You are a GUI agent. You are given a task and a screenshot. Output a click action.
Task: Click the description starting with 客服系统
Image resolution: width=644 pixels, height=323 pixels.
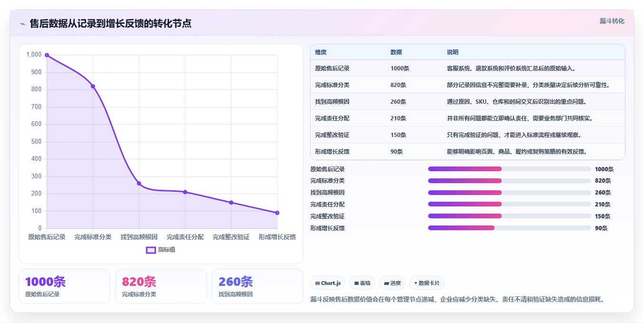[511, 69]
